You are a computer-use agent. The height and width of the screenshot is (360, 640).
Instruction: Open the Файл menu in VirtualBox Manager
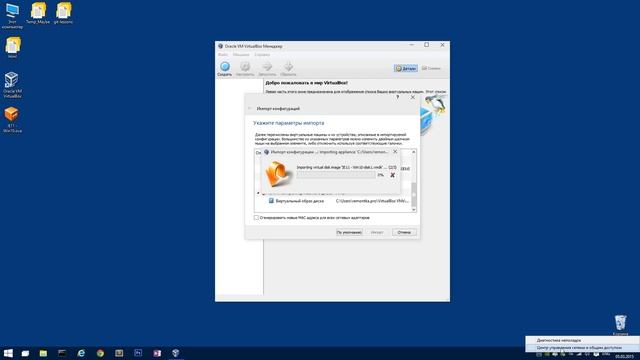[x=223, y=54]
